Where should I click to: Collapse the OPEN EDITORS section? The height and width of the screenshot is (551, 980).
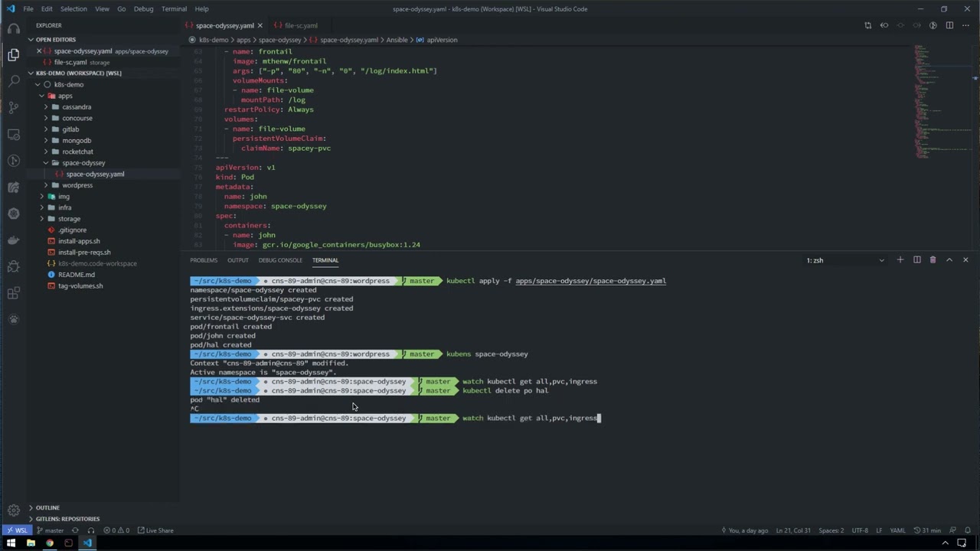(x=56, y=39)
